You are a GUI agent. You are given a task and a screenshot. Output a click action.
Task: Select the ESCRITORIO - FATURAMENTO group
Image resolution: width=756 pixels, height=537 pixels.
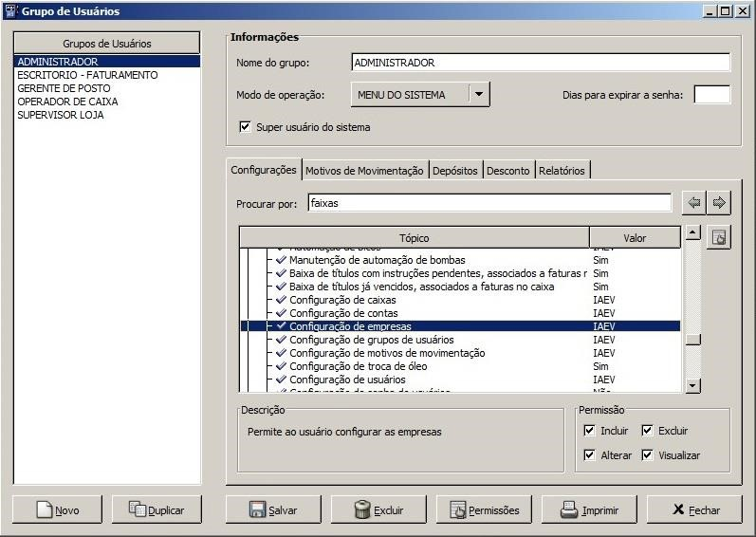click(107, 75)
